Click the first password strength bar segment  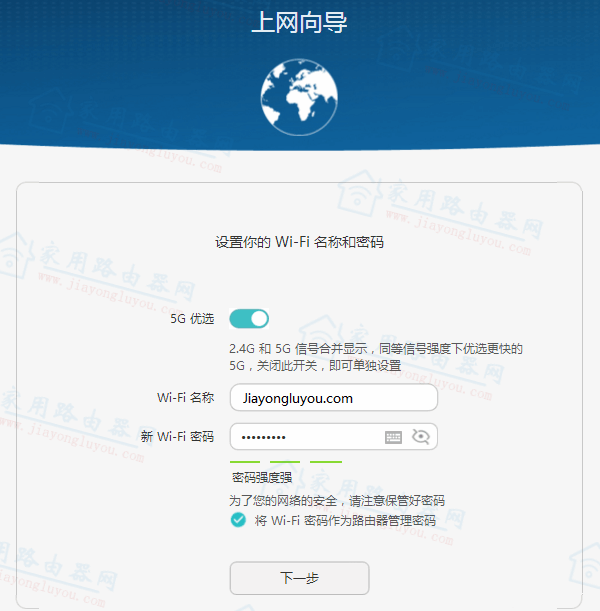coord(245,462)
